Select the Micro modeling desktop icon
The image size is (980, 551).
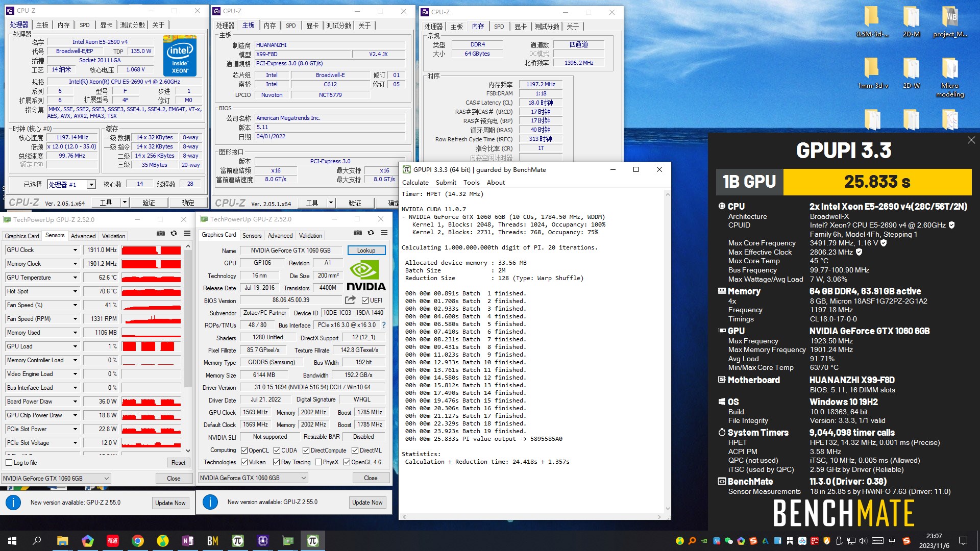[x=949, y=78]
